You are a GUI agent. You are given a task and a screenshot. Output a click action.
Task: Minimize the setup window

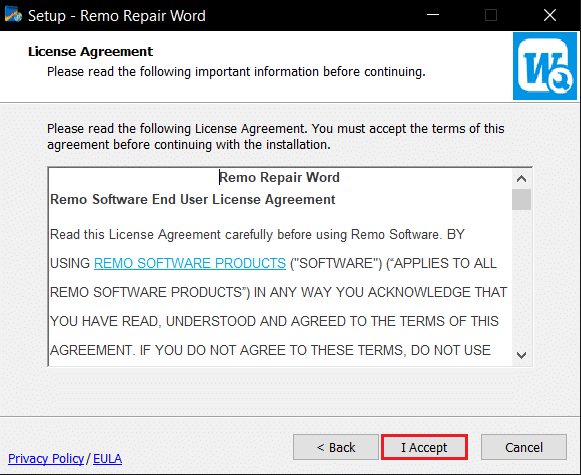433,15
